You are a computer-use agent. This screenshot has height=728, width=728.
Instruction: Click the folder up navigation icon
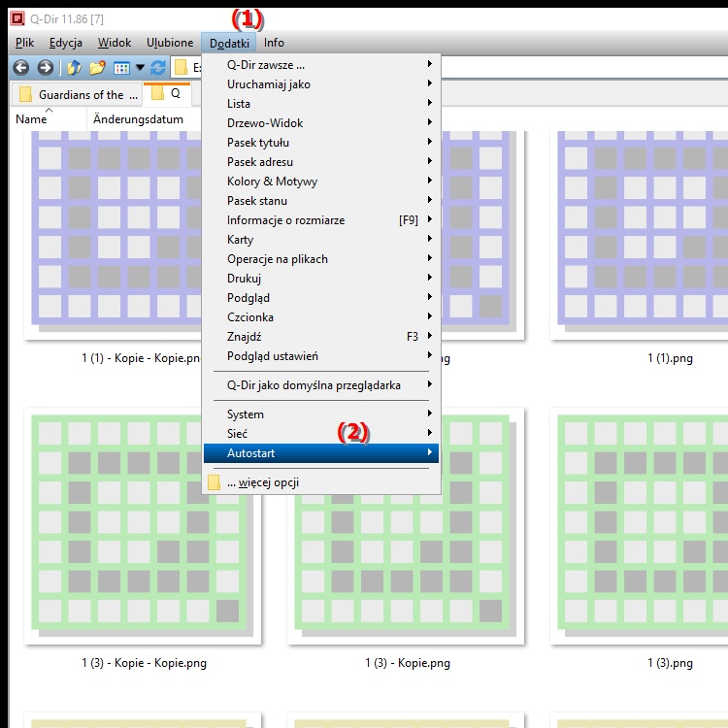coord(75,68)
